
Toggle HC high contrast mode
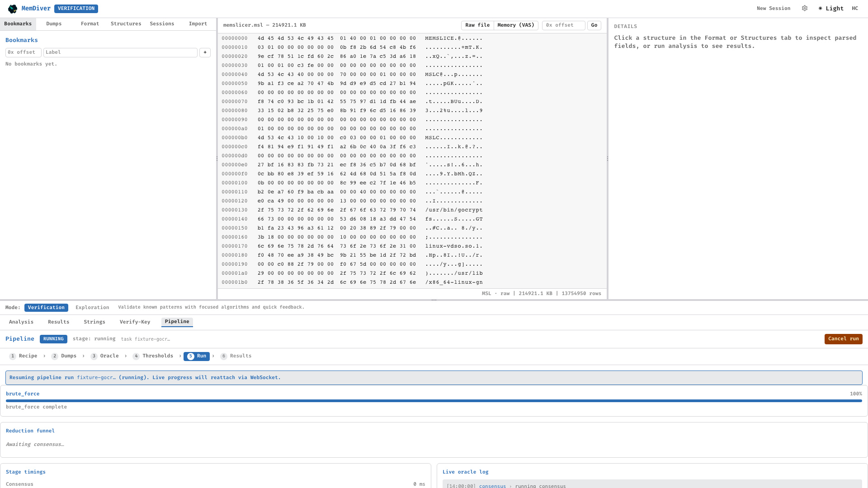pyautogui.click(x=855, y=9)
